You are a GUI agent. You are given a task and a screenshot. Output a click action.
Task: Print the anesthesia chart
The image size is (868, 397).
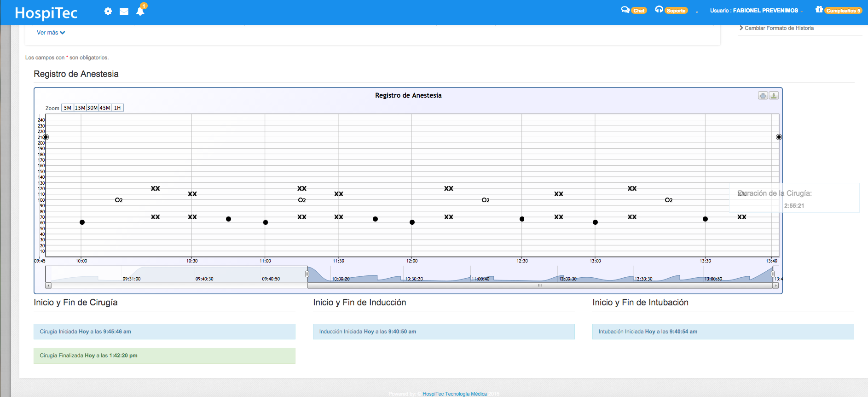763,95
